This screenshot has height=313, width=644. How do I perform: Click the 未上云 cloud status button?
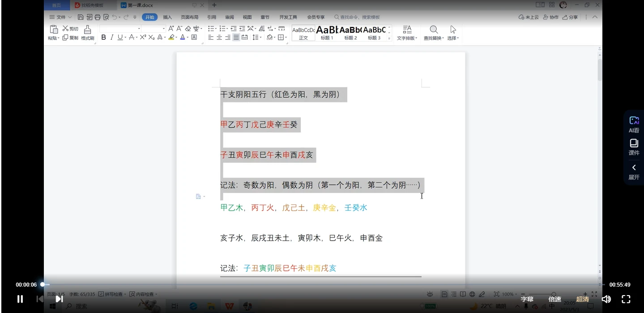529,17
